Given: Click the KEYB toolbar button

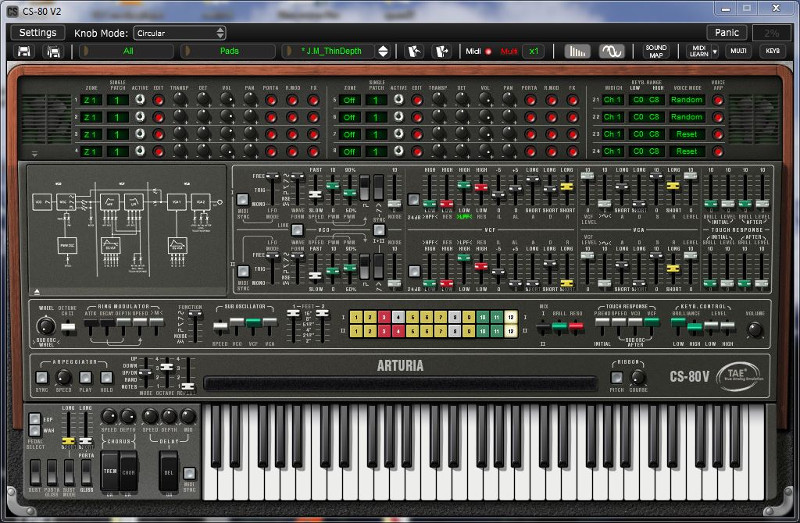Looking at the screenshot, I should point(772,51).
